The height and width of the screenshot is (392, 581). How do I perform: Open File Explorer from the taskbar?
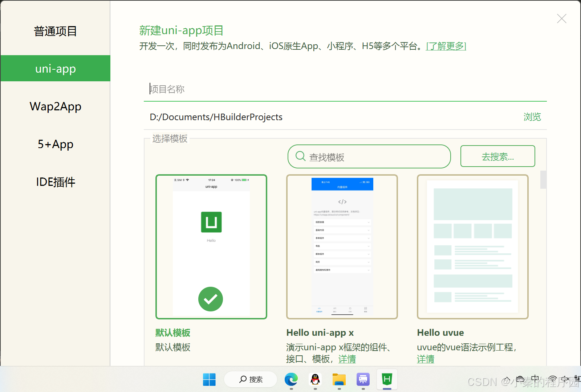(339, 379)
